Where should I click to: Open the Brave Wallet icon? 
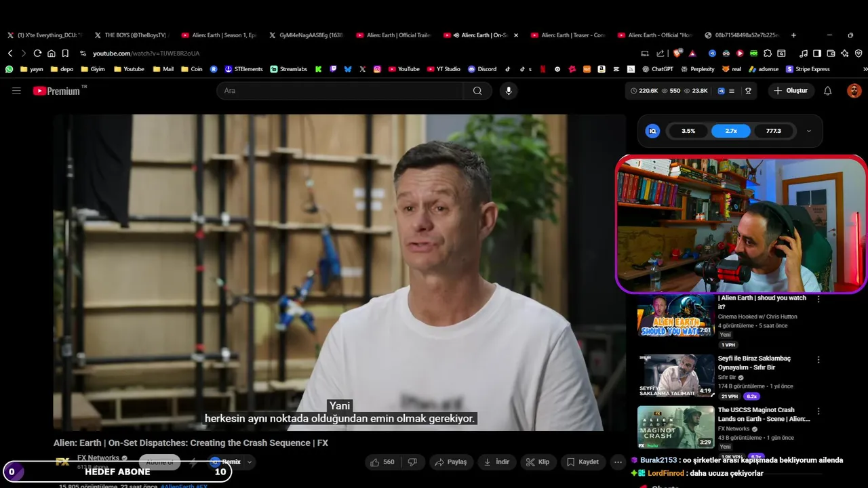(x=831, y=54)
